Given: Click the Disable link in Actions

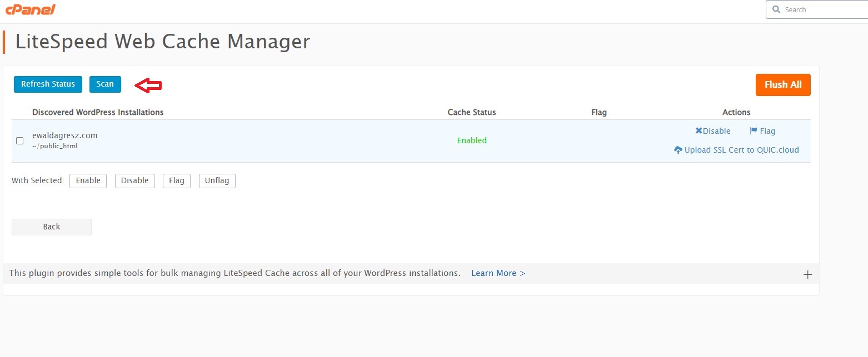Looking at the screenshot, I should coord(713,131).
